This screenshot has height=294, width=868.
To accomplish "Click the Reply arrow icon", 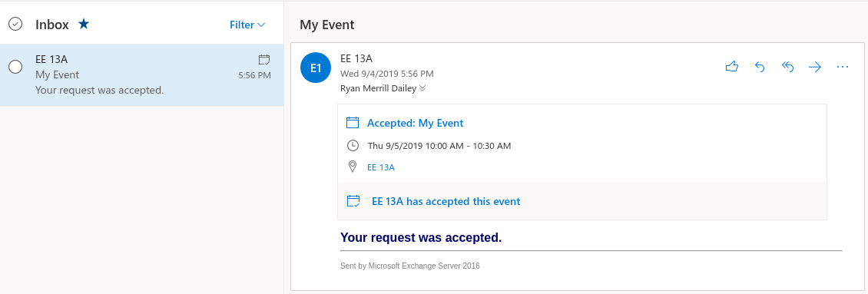I will (x=760, y=67).
